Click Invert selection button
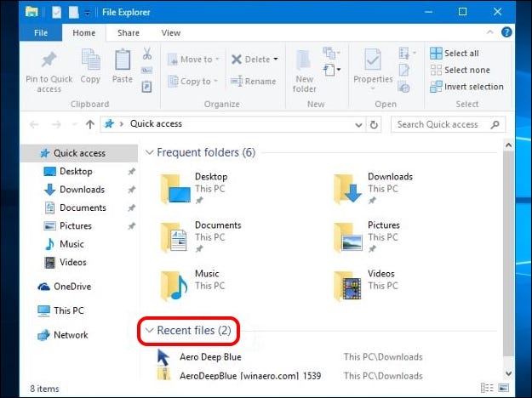The image size is (532, 398). (466, 87)
